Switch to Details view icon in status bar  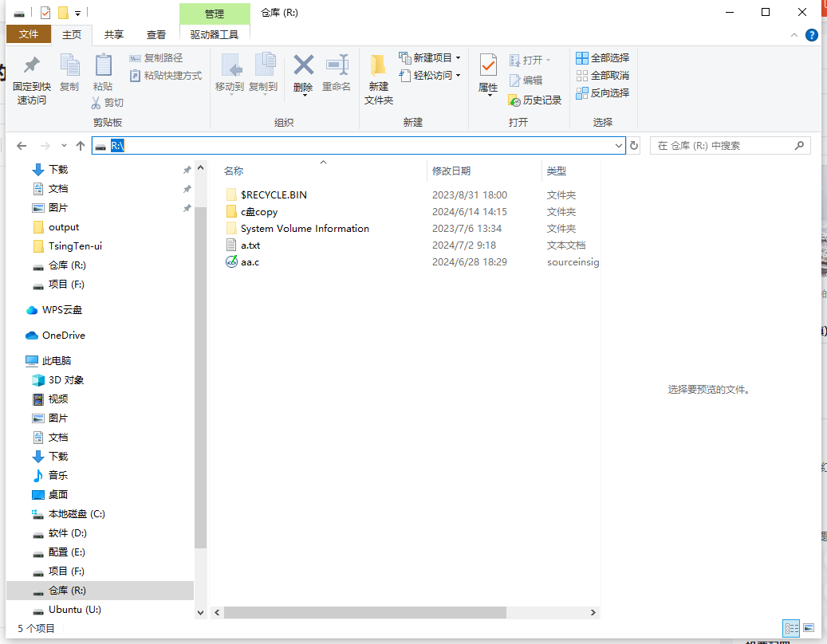click(x=791, y=628)
